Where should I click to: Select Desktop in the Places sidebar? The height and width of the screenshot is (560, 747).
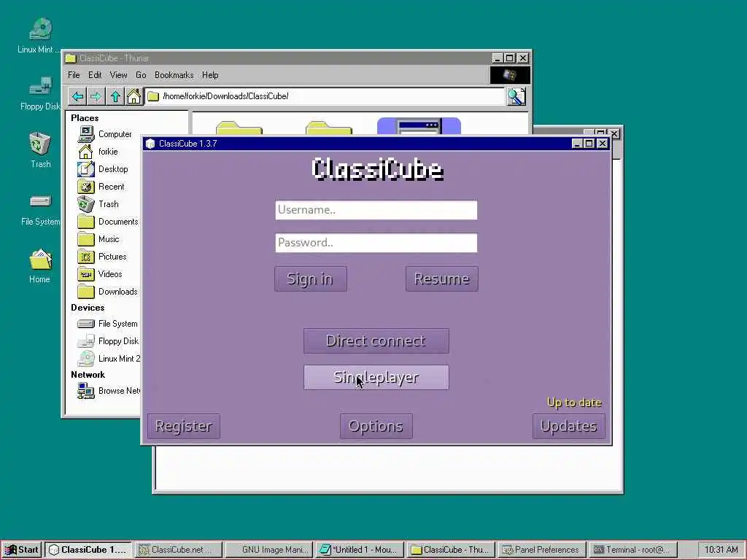[x=103, y=169]
